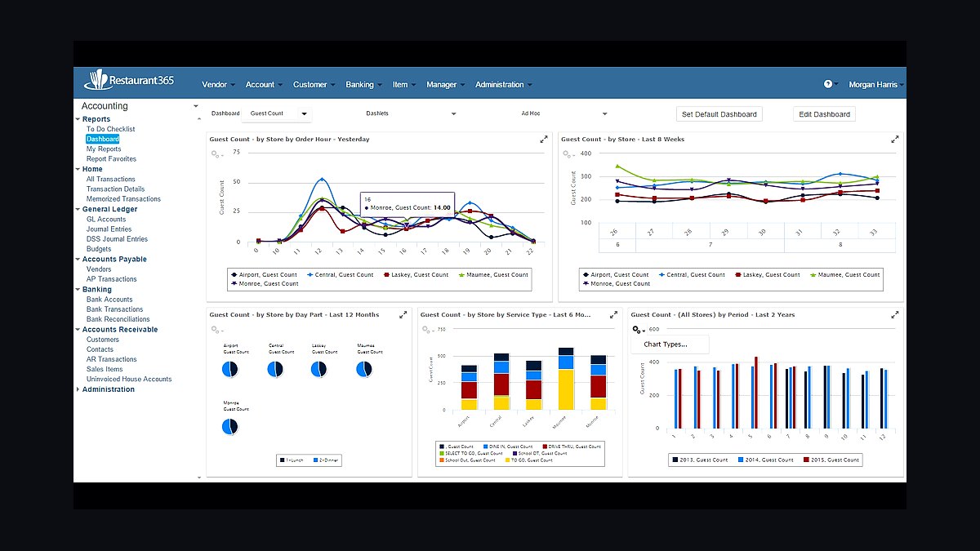The image size is (980, 551).
Task: Open Memorized Transactions link
Action: (x=123, y=199)
